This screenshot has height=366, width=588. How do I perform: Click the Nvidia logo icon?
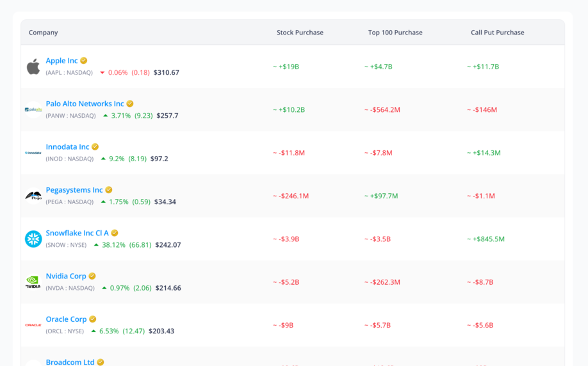coord(33,282)
